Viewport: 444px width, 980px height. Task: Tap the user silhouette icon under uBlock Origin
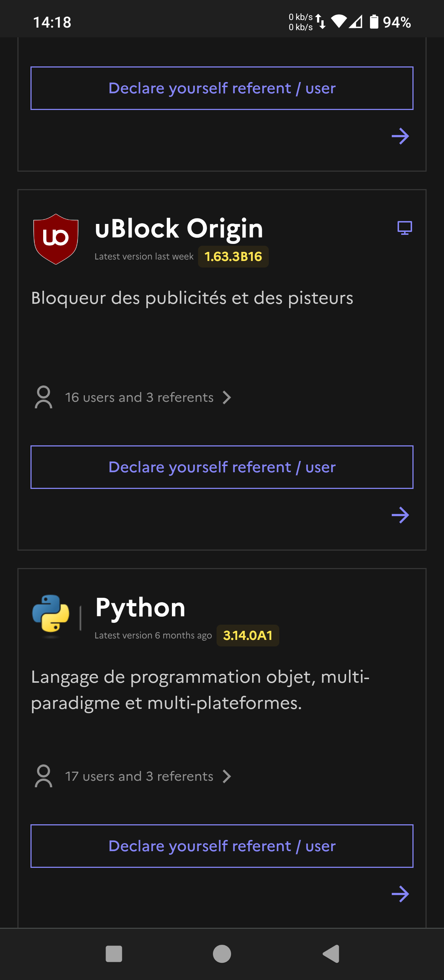pos(44,397)
